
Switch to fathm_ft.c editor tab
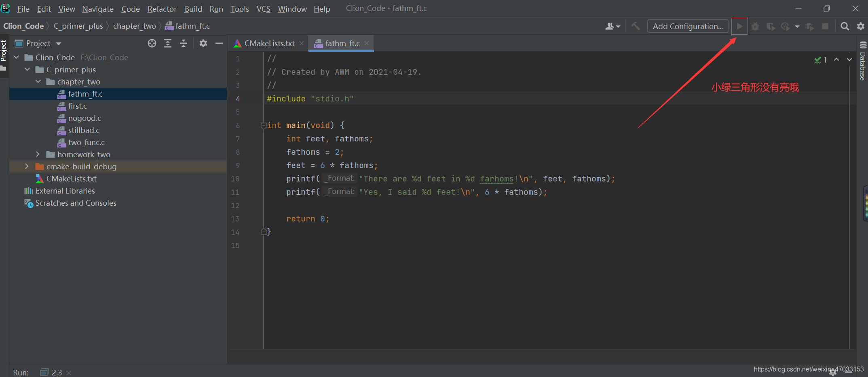tap(342, 43)
